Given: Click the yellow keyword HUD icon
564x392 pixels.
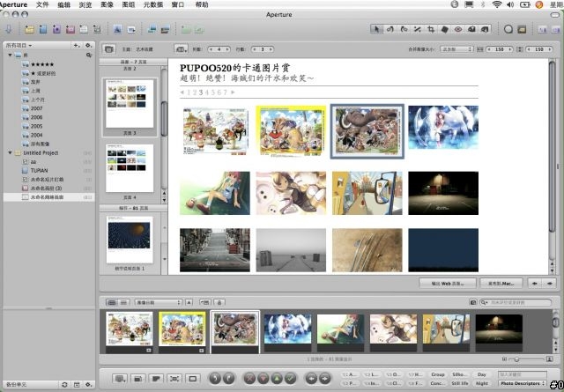Looking at the screenshot, I should (522, 29).
